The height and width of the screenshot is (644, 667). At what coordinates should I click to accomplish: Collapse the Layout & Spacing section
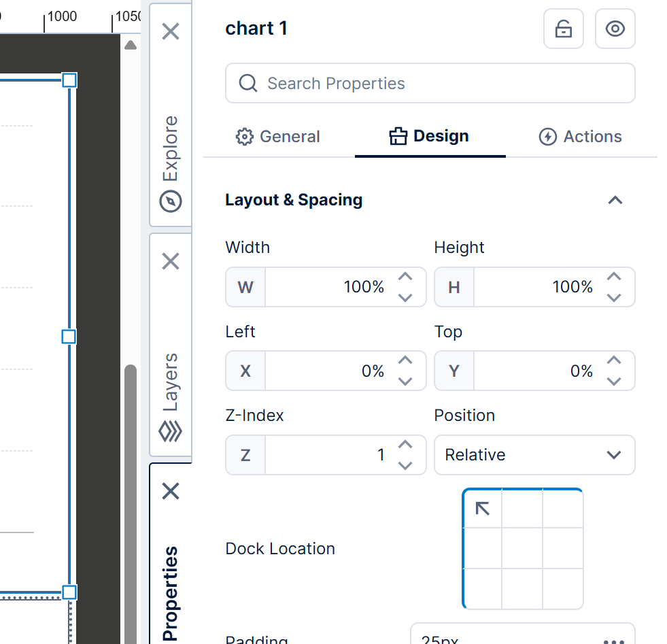pos(615,200)
